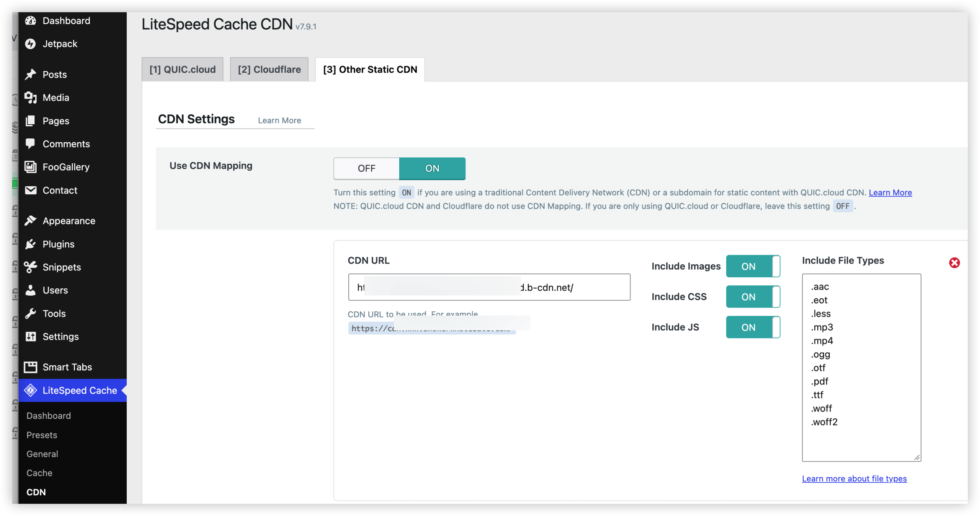Click the Dashboard gauge icon in sidebar
Screen dimensions: 980x516
click(x=30, y=21)
